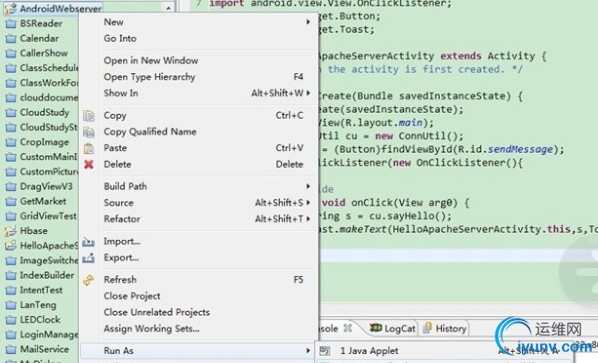Image resolution: width=598 pixels, height=363 pixels.
Task: Click the package explorer scroll-up arrow
Action: [x=168, y=8]
